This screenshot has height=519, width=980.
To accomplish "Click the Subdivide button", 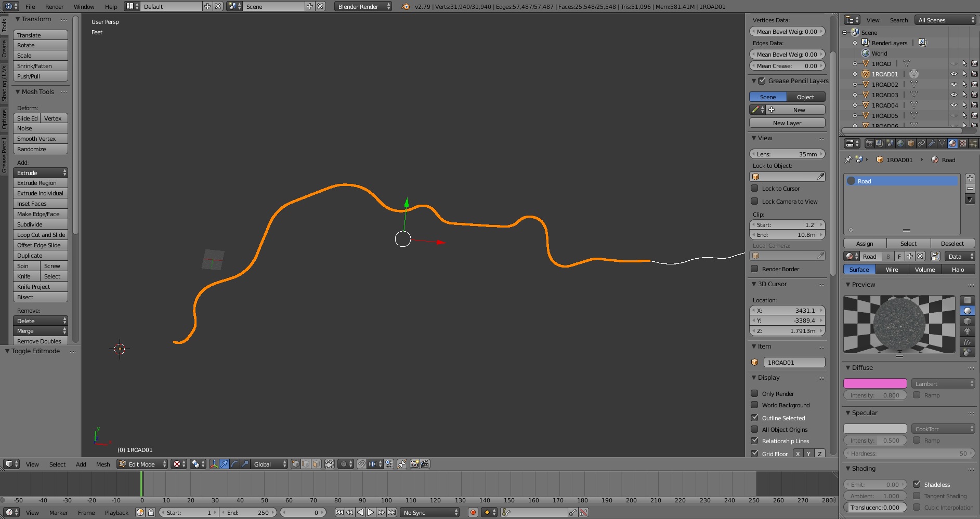I will [x=40, y=224].
